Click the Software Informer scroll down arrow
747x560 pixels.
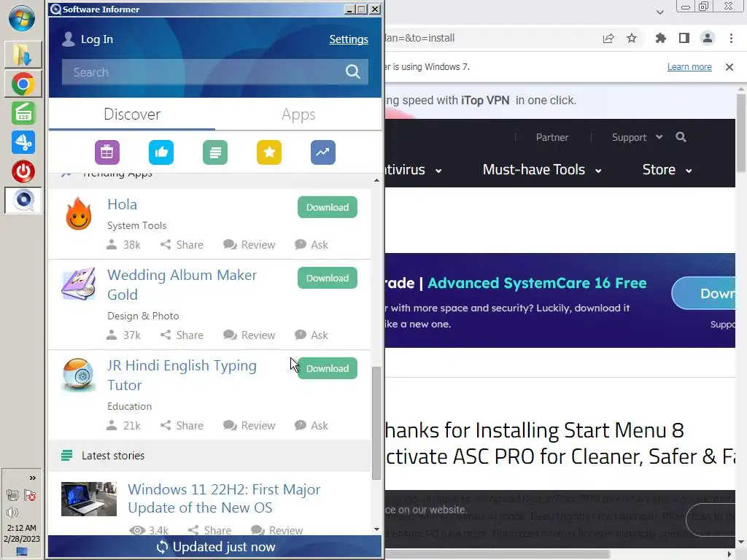point(376,529)
